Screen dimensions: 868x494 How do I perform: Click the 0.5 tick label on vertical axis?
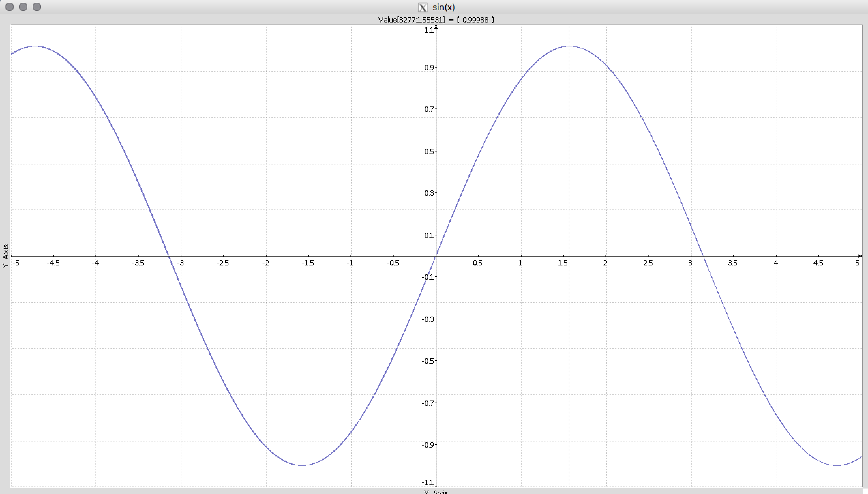click(429, 151)
